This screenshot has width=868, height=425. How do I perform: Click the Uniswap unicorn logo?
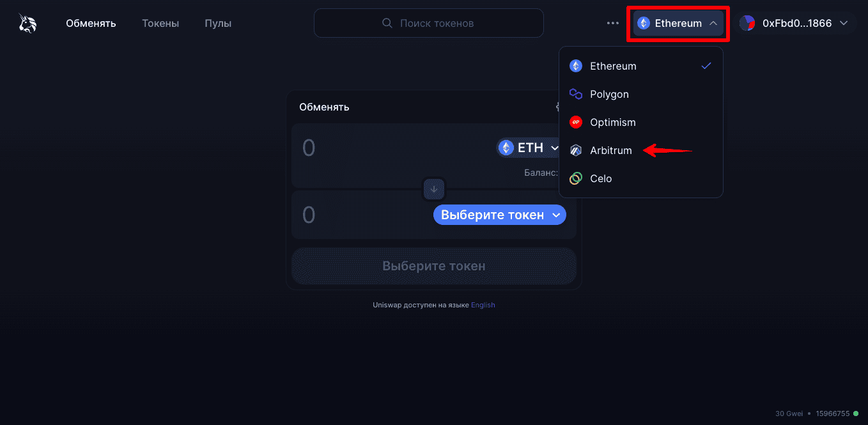[x=27, y=24]
